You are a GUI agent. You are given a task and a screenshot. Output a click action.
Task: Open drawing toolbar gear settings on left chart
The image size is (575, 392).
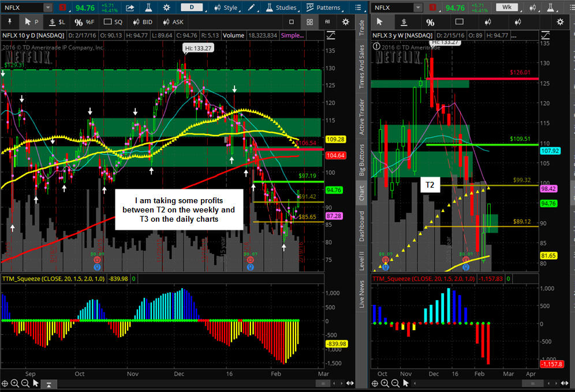click(x=345, y=22)
